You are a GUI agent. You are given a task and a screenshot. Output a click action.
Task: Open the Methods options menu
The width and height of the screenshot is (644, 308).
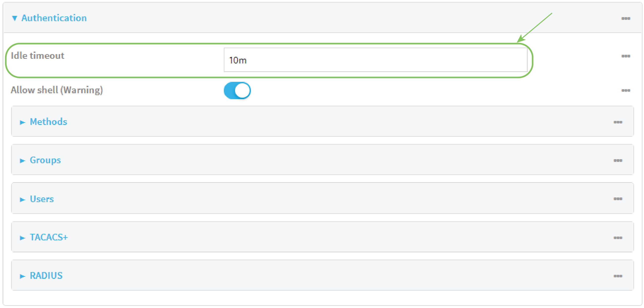[x=618, y=122]
